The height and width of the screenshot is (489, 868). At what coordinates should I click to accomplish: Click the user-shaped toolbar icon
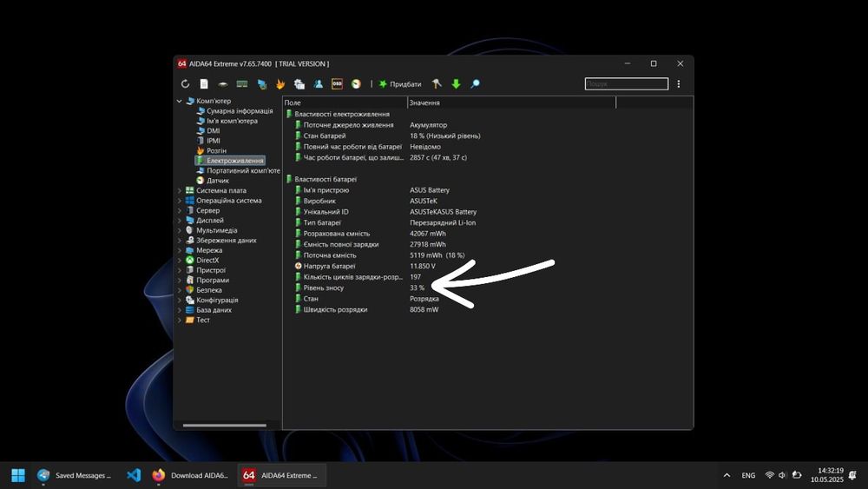click(x=319, y=83)
